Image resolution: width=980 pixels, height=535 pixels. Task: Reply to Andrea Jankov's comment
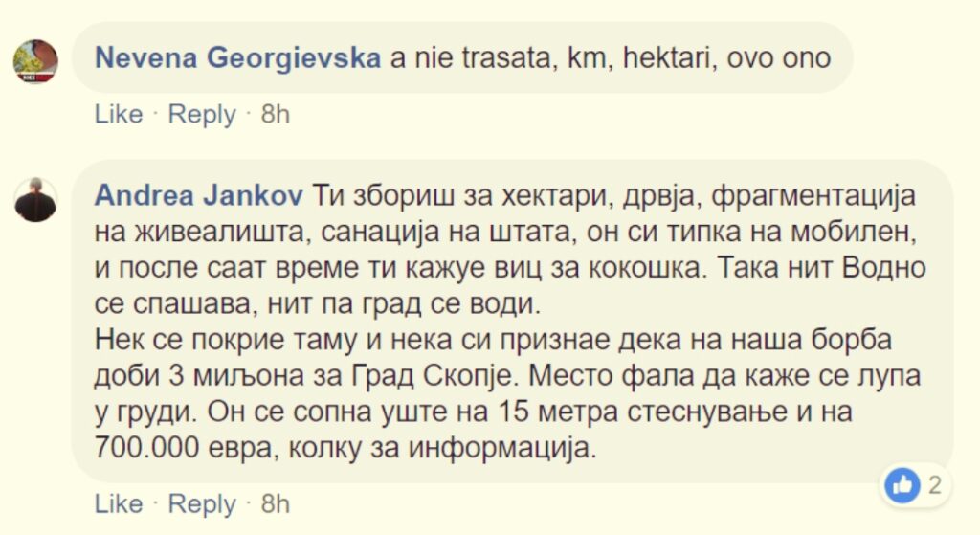point(202,503)
